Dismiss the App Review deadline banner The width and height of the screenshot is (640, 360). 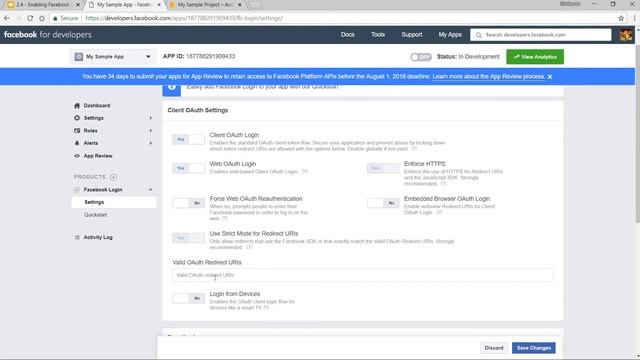click(x=550, y=77)
